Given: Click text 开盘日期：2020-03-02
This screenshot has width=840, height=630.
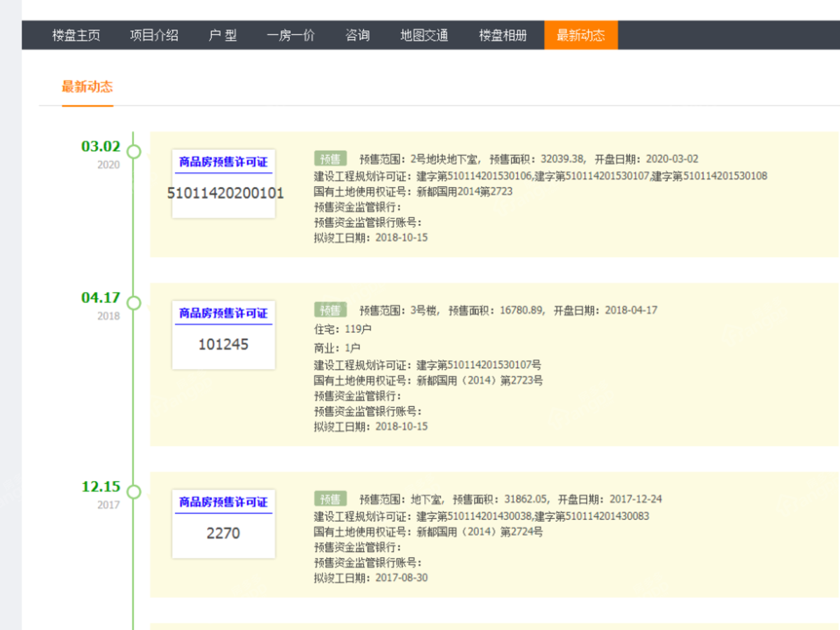Looking at the screenshot, I should pos(647,159).
